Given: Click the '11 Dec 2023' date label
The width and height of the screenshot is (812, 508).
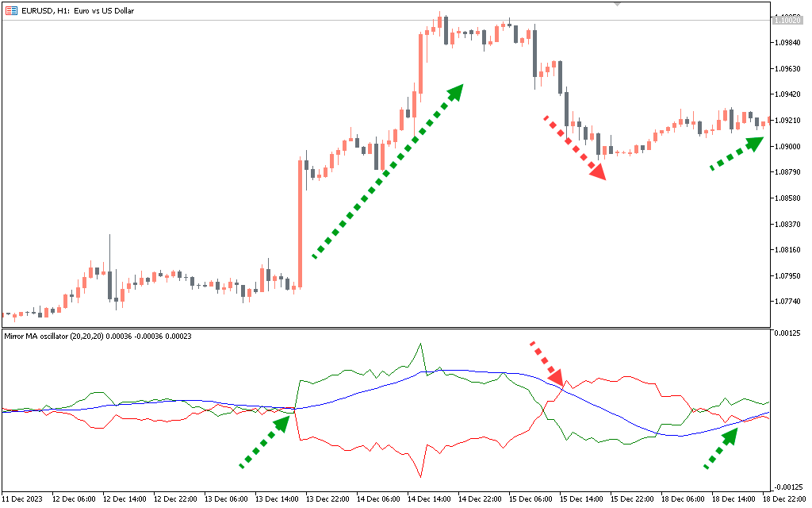Looking at the screenshot, I should click(x=22, y=498).
